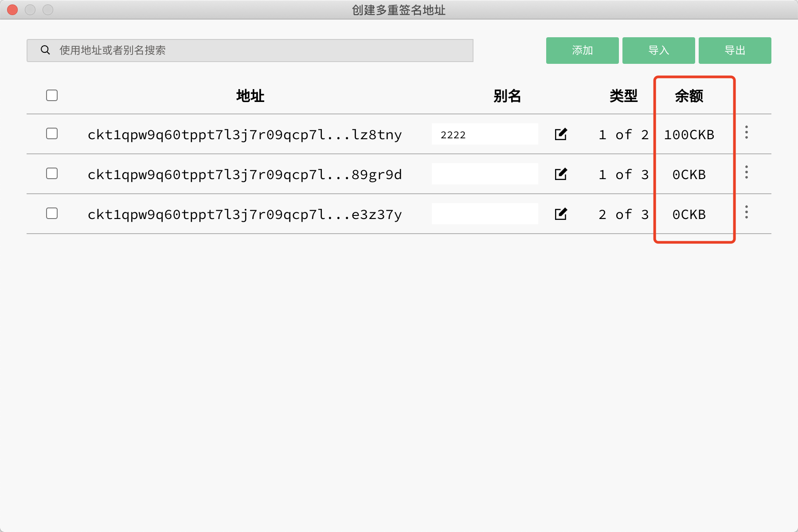Edit alias for address ending e3z37y

point(561,214)
